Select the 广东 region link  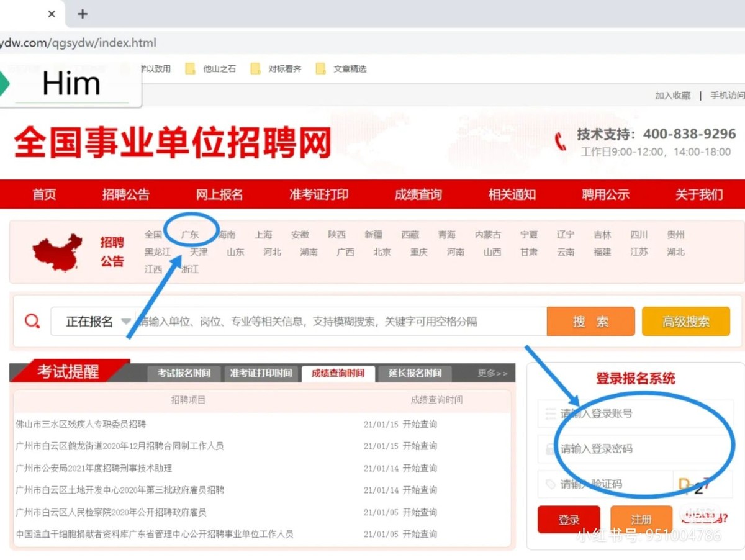190,235
